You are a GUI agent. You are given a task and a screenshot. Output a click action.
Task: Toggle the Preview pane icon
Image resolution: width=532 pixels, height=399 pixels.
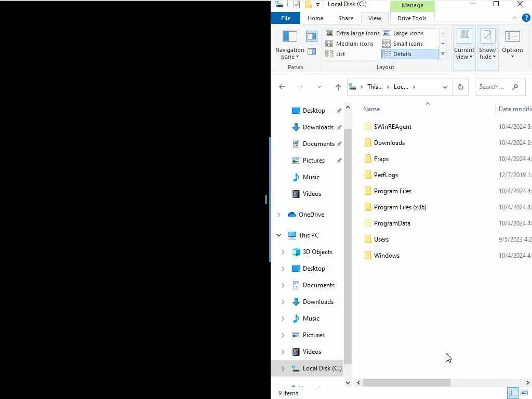click(312, 36)
